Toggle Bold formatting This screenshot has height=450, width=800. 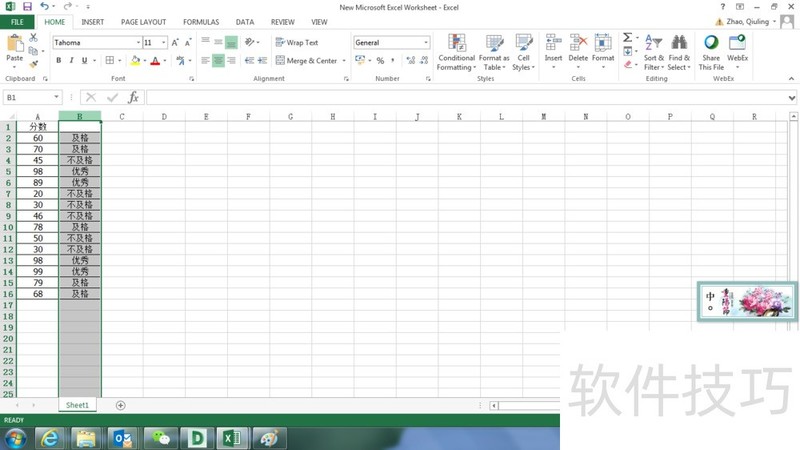click(59, 60)
